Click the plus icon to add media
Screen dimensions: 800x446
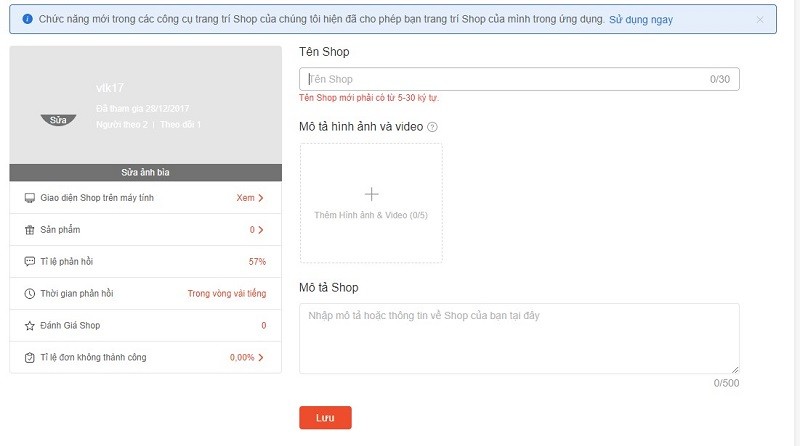(x=371, y=194)
